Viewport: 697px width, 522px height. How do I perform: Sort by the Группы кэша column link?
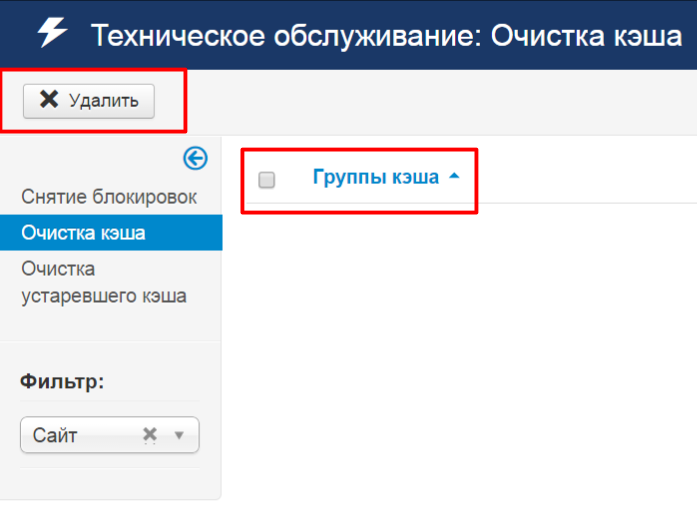pyautogui.click(x=375, y=178)
